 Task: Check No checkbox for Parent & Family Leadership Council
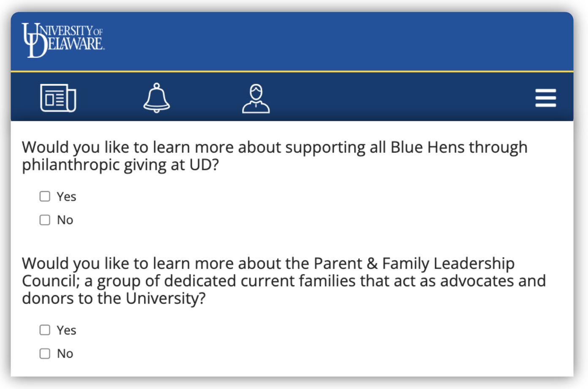pos(45,353)
